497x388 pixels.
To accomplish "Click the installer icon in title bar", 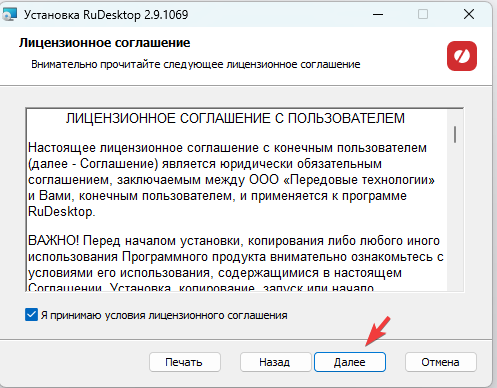I will tap(9, 15).
